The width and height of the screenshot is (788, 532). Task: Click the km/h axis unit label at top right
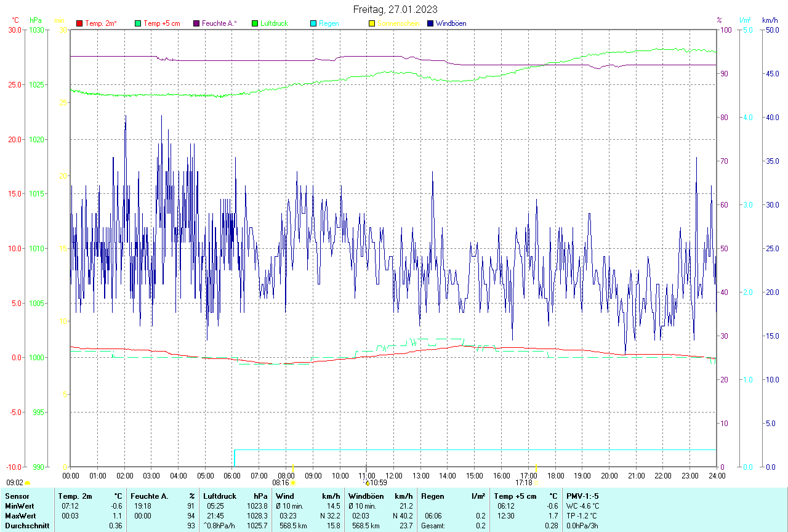770,20
